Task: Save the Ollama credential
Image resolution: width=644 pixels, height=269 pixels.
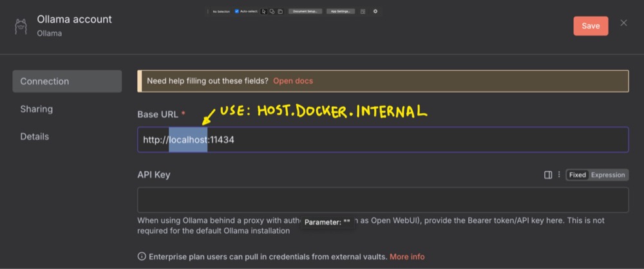Action: (x=591, y=26)
